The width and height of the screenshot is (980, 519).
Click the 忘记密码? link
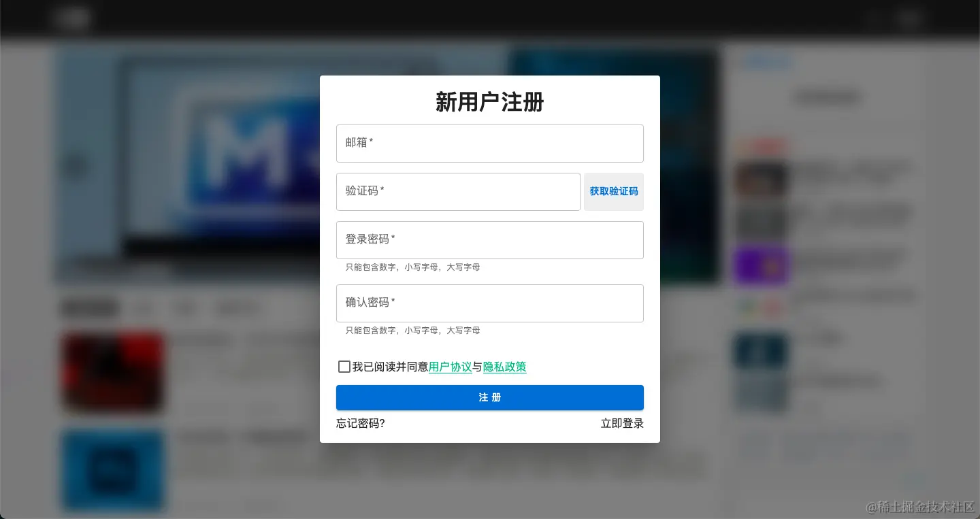(x=360, y=423)
